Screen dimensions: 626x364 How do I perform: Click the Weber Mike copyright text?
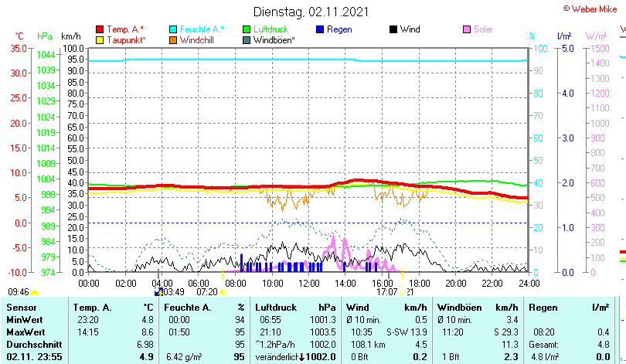click(x=594, y=8)
